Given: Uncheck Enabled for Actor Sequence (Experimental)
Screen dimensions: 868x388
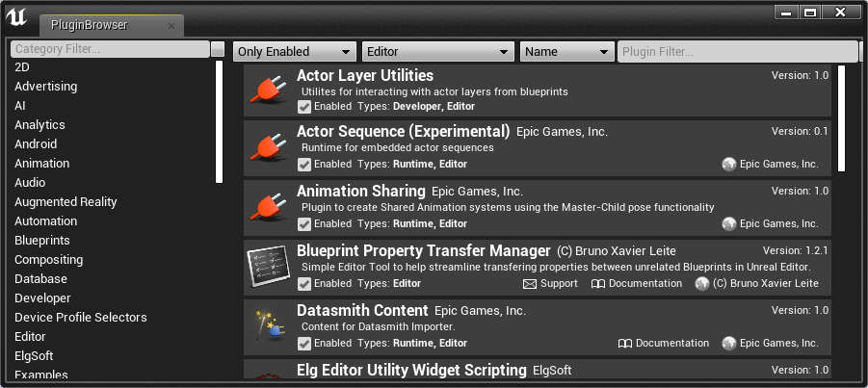Looking at the screenshot, I should click(x=303, y=165).
